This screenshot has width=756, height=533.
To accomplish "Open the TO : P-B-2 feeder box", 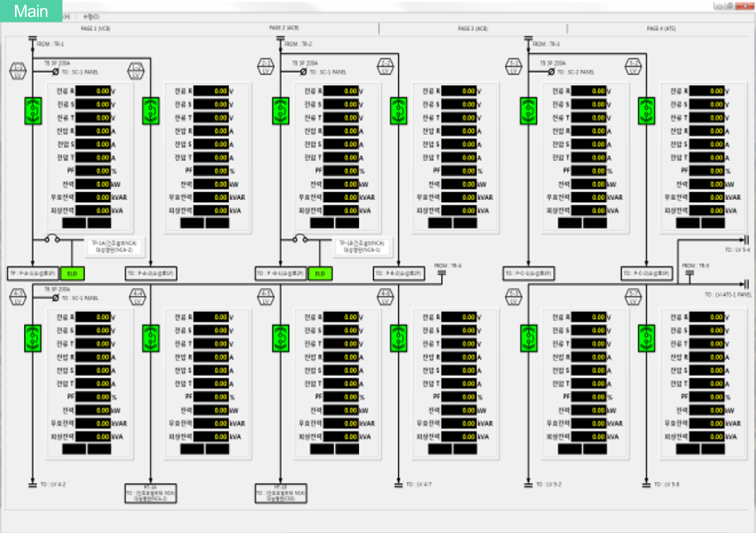I will pos(399,273).
